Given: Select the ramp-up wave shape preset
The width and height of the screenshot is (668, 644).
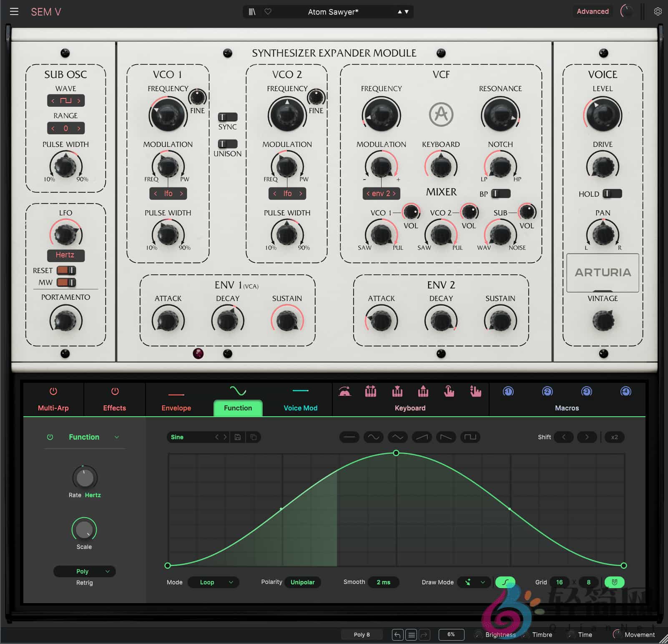Looking at the screenshot, I should tap(422, 437).
